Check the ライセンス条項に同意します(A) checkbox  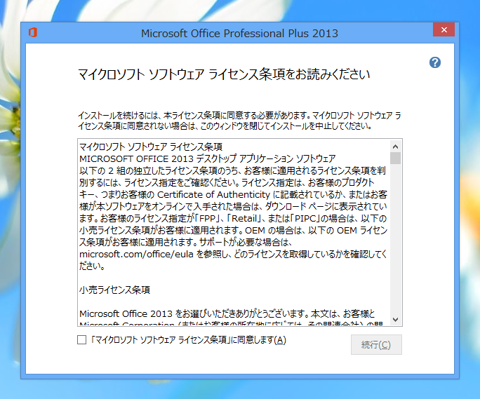[x=82, y=340]
